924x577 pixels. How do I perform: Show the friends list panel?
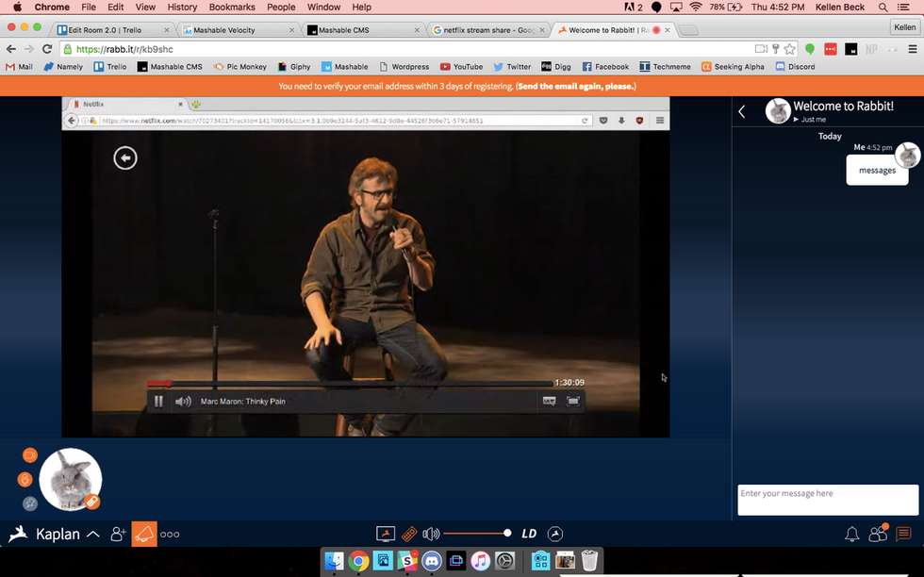[x=878, y=534]
